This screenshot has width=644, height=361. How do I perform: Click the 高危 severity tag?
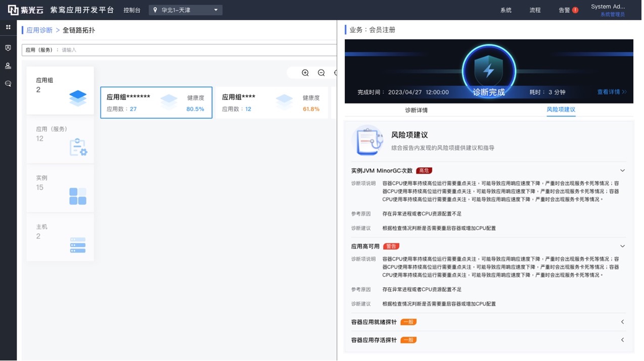coord(426,171)
